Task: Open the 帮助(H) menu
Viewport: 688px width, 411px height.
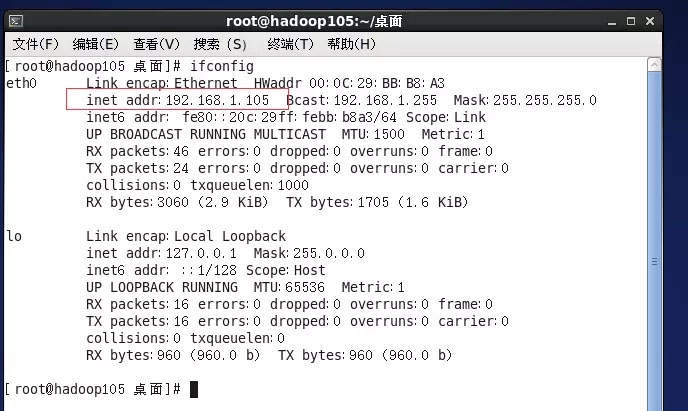Action: (x=351, y=44)
